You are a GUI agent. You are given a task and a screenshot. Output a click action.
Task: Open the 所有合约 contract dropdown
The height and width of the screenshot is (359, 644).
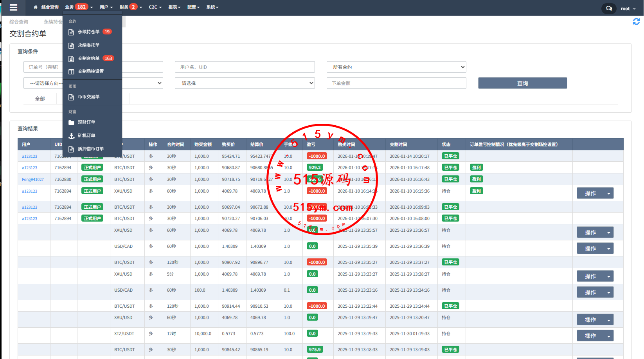[x=396, y=67]
